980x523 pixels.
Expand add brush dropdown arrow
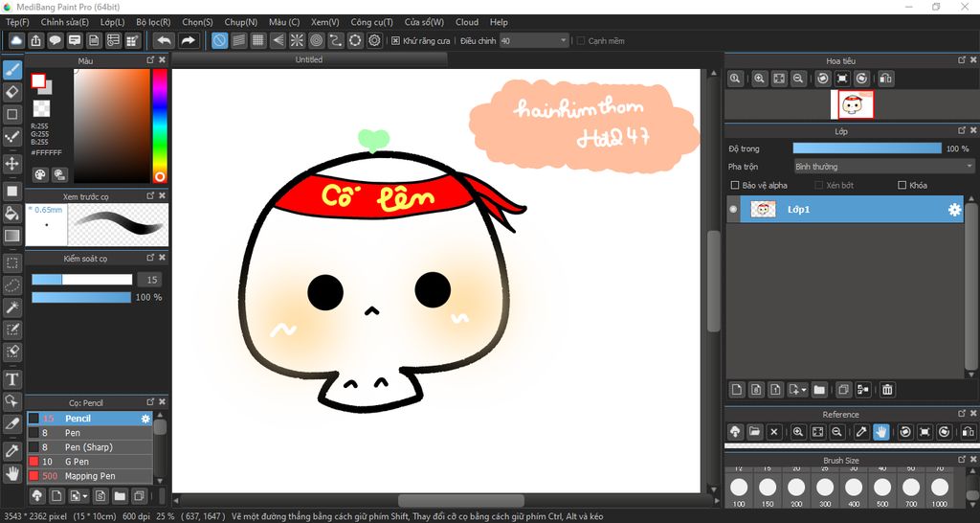85,497
